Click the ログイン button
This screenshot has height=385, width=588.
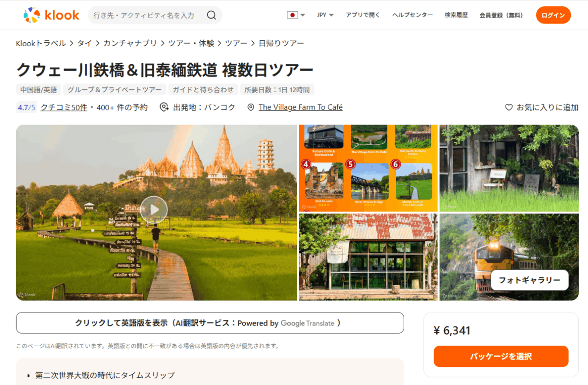(x=553, y=15)
